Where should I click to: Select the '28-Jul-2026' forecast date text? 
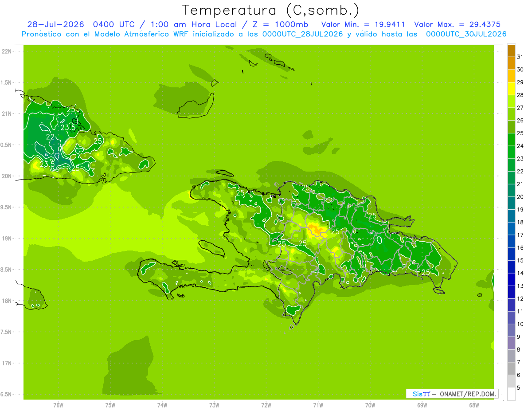click(x=55, y=24)
